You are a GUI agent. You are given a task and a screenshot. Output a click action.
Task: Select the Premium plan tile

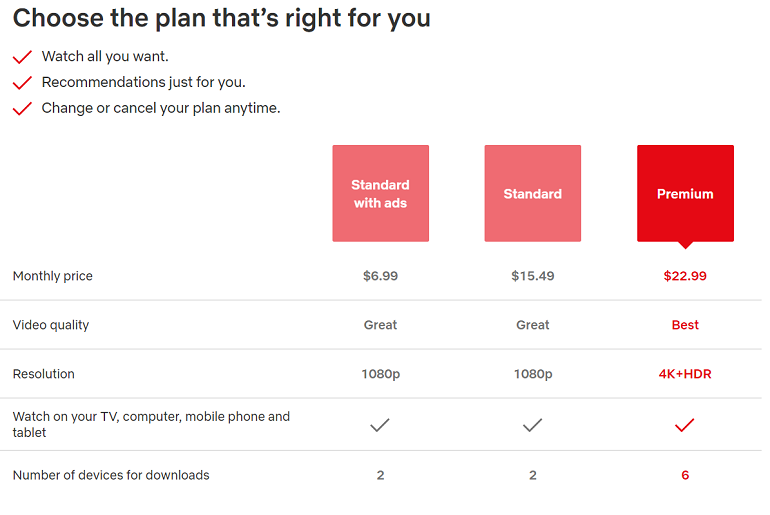click(x=685, y=193)
